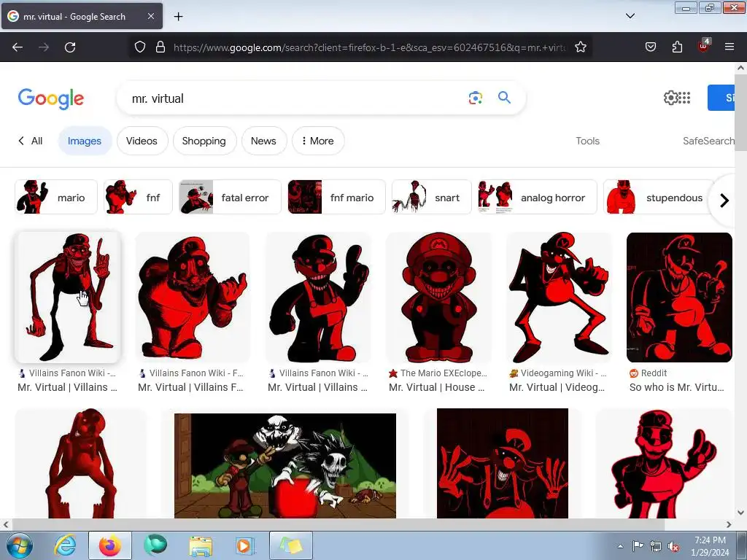Select the fnf mario suggestion chip
Screen dimensions: 747x560
pos(336,197)
